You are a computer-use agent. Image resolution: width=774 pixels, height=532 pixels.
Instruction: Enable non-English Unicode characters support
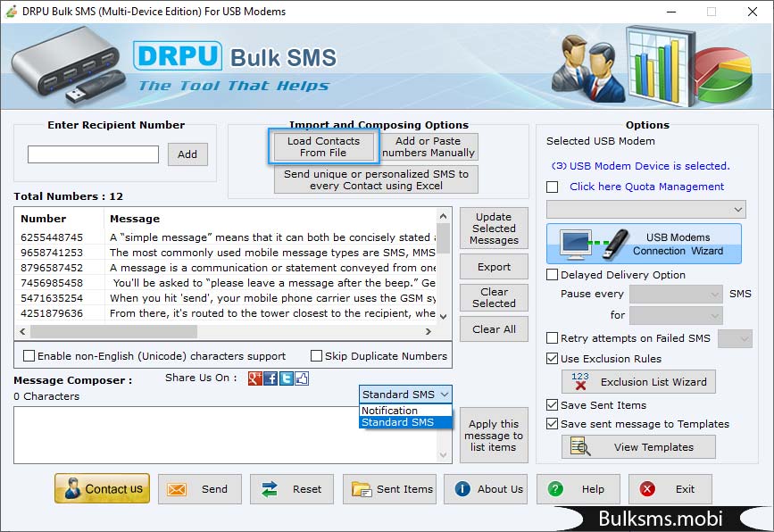click(x=29, y=356)
